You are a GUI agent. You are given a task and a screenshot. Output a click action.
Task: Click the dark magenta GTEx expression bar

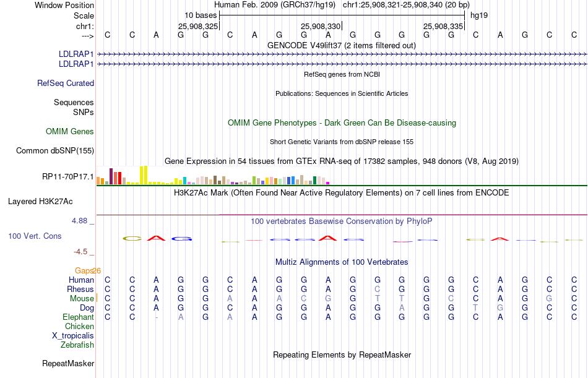111,176
